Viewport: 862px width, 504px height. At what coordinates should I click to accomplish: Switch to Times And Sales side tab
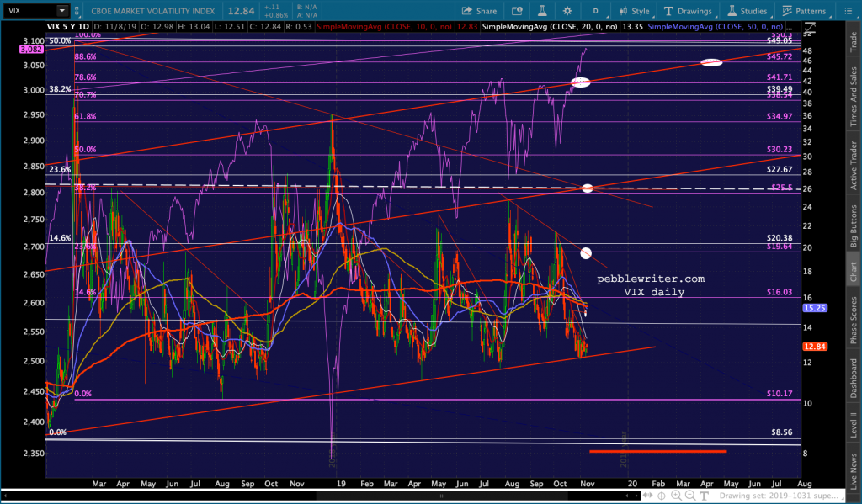pos(853,97)
